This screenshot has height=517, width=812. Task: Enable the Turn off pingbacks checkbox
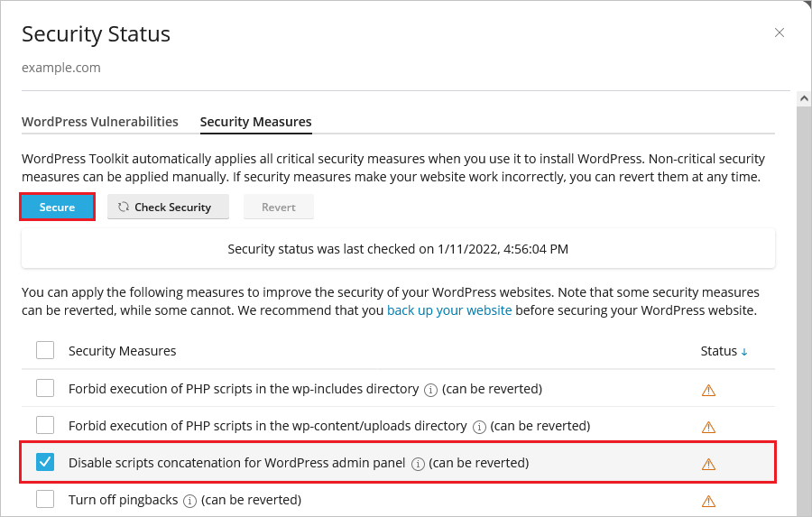click(x=45, y=499)
